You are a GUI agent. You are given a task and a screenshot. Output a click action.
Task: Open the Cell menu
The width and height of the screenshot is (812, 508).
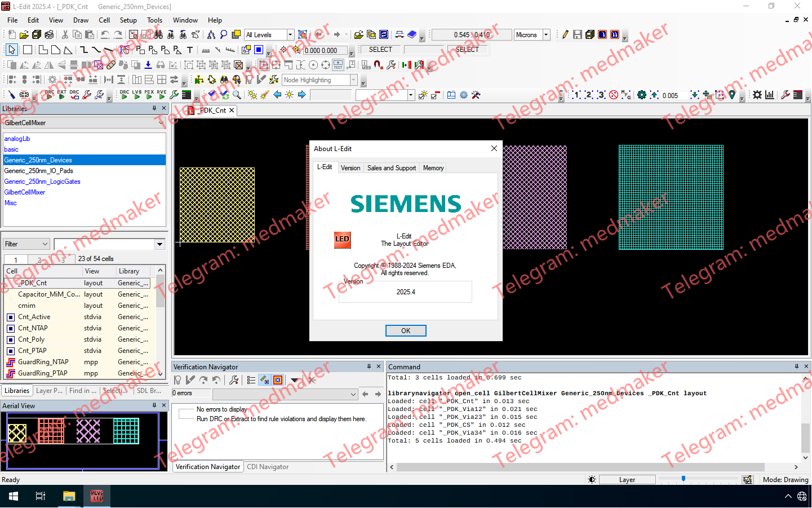pyautogui.click(x=104, y=20)
